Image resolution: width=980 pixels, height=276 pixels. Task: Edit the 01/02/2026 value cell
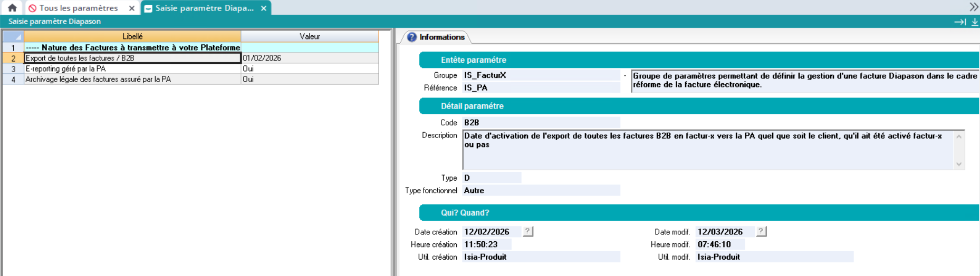(309, 58)
